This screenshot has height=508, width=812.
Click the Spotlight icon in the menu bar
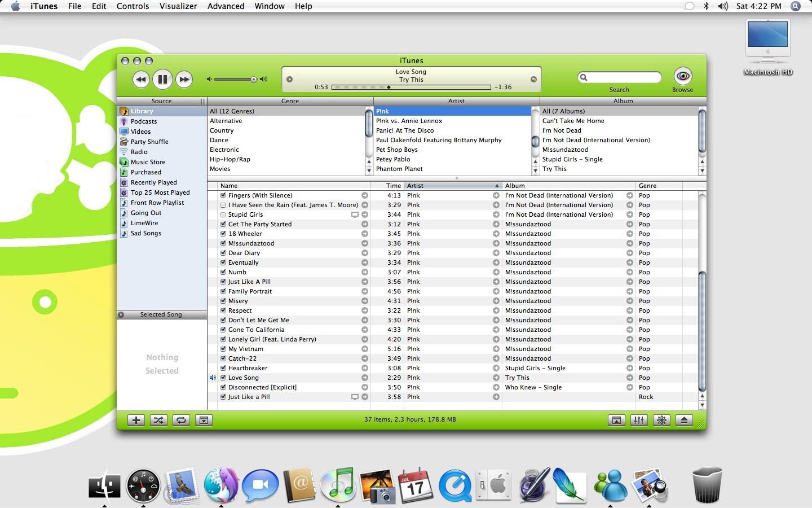pyautogui.click(x=796, y=6)
